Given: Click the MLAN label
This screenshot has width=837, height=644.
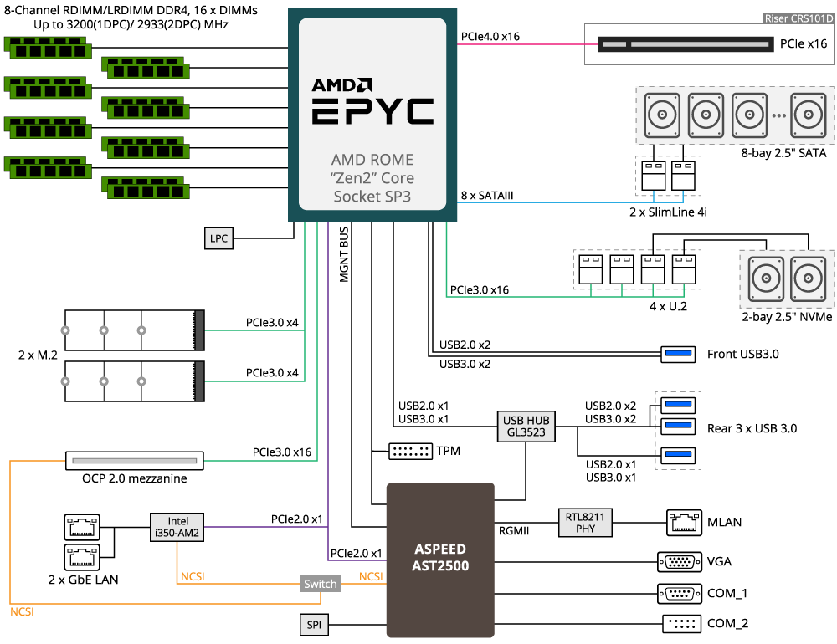Looking at the screenshot, I should (x=724, y=523).
